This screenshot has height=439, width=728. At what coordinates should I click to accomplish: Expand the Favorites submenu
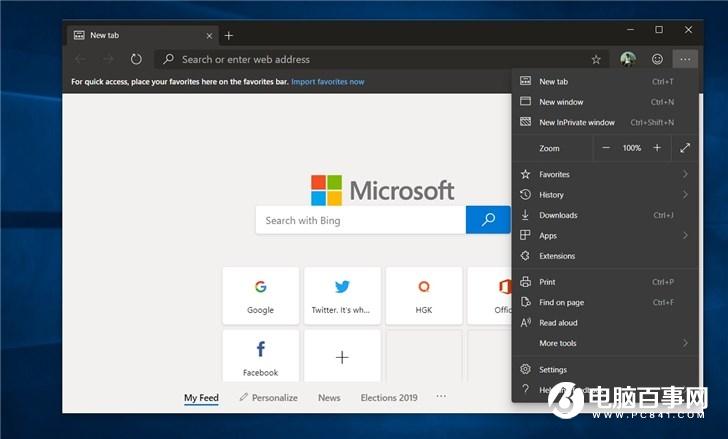point(605,174)
